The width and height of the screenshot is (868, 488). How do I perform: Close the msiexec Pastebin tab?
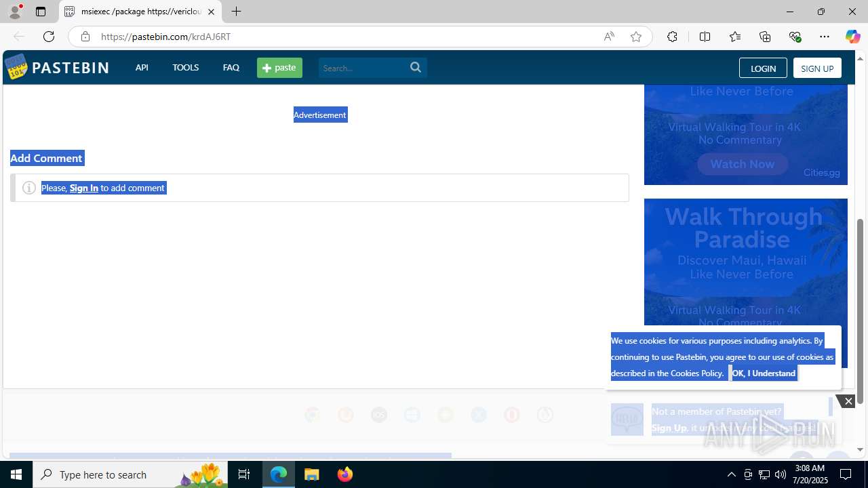point(211,12)
